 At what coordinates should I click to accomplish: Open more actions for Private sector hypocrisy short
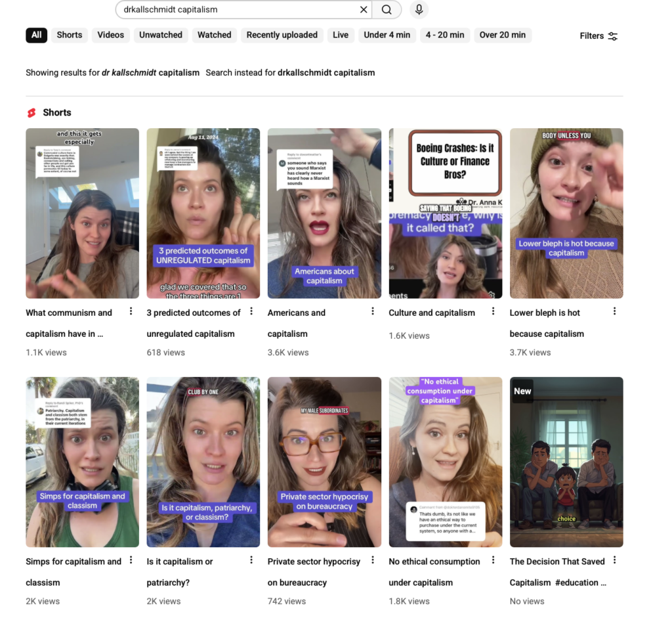point(373,560)
